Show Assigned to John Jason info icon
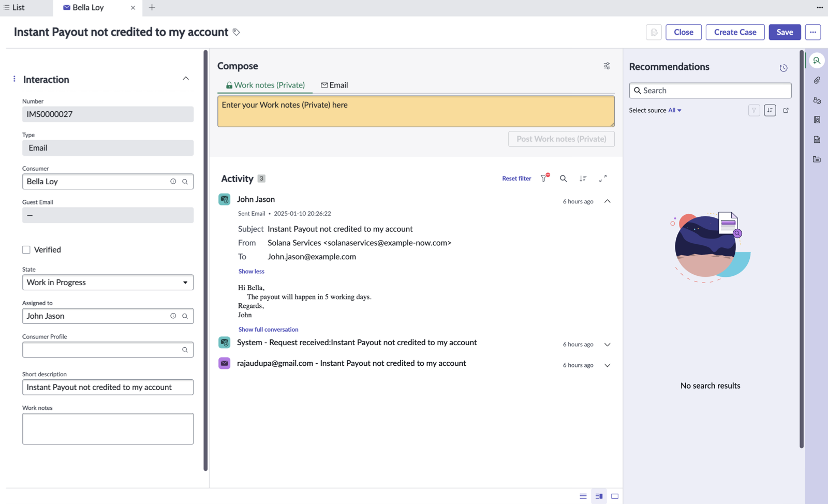This screenshot has width=828, height=504. point(173,316)
